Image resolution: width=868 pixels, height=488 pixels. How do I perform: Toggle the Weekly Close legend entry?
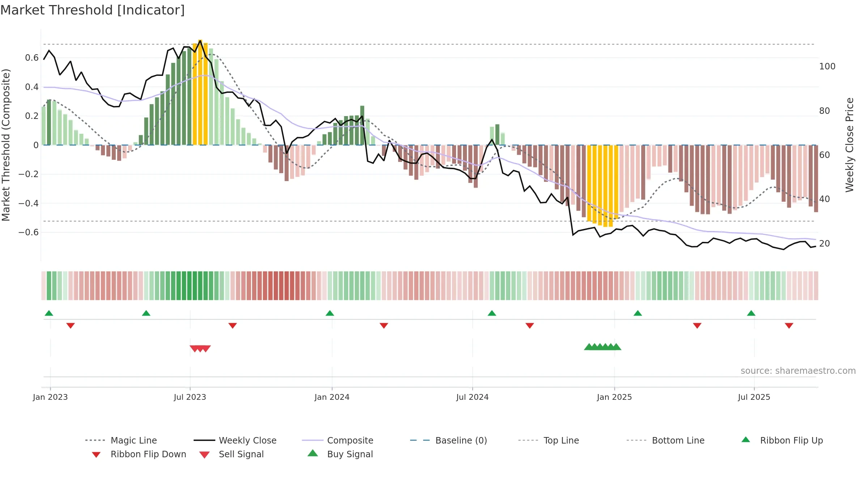pos(235,440)
